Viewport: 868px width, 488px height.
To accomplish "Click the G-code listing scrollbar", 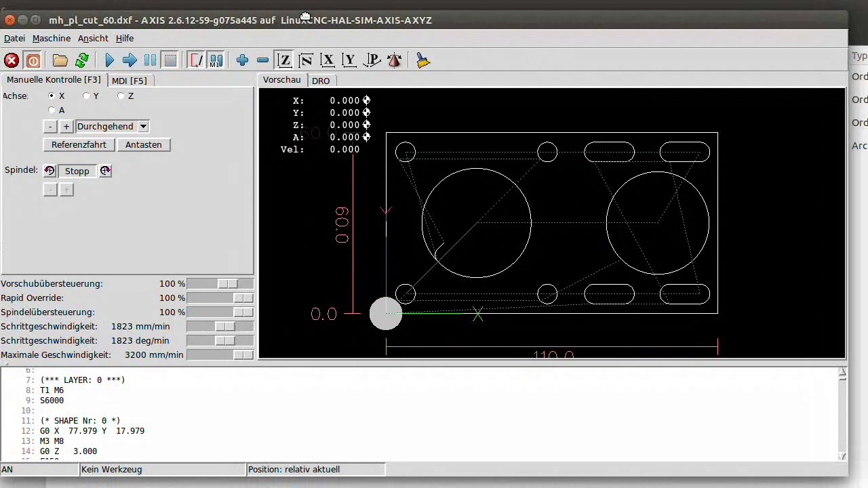I will click(842, 414).
